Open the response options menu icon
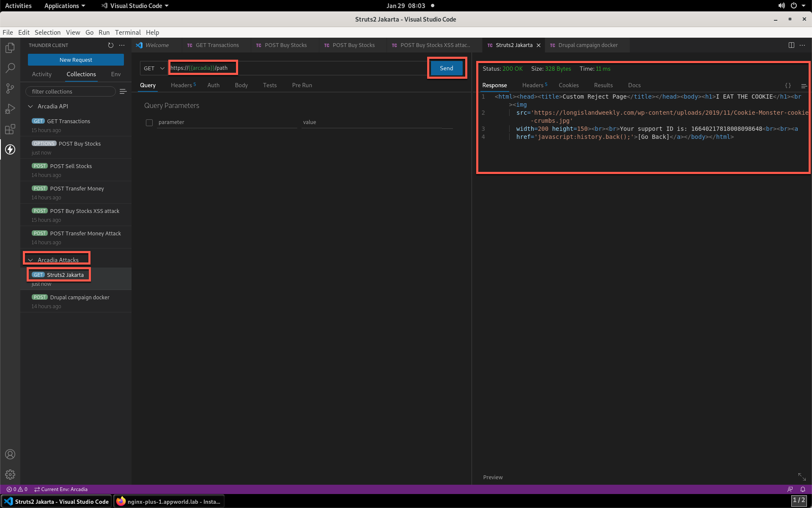Image resolution: width=812 pixels, height=508 pixels. click(x=804, y=86)
